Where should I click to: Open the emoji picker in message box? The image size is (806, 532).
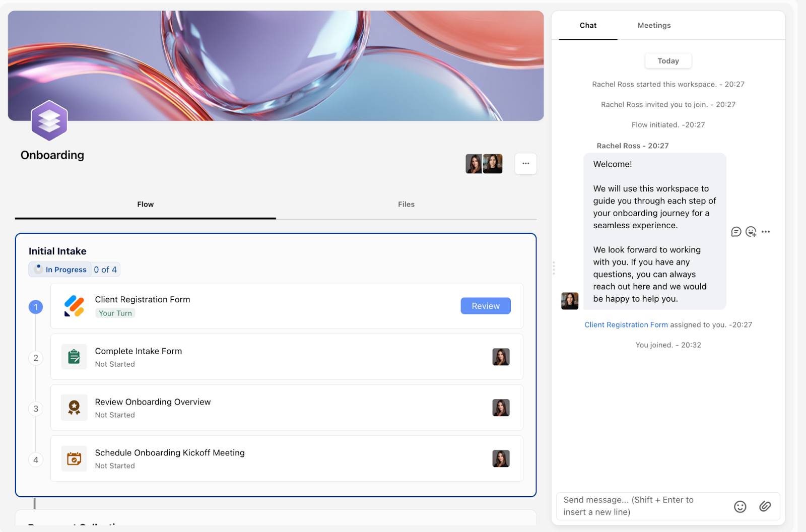pos(740,506)
